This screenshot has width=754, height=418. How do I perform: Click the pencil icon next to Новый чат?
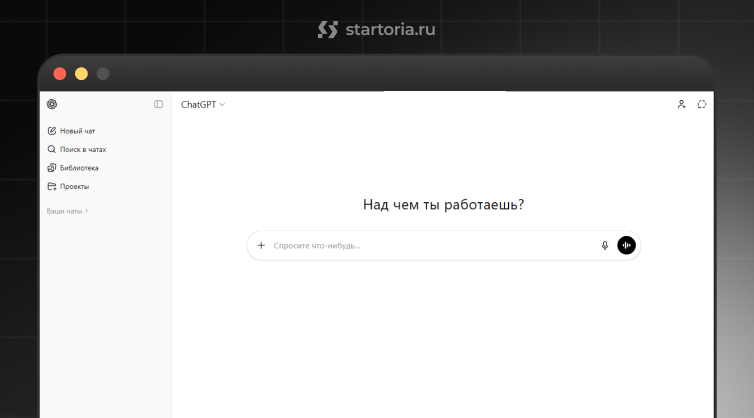52,131
